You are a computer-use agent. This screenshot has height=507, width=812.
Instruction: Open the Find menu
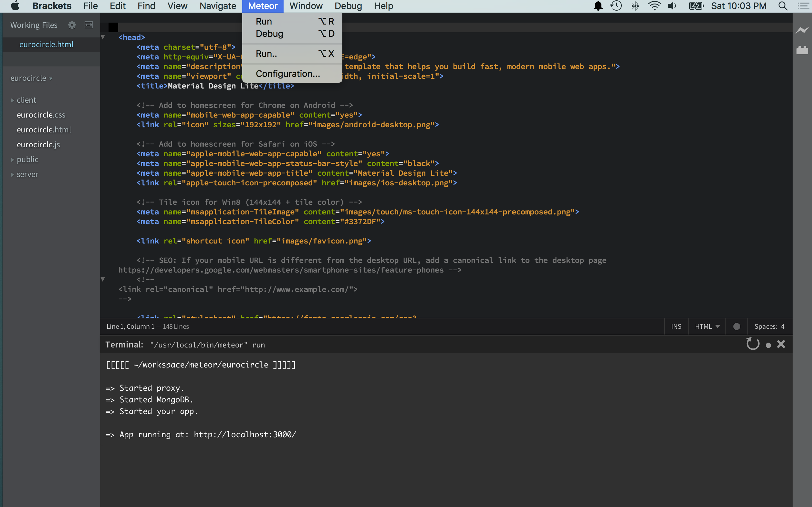(x=146, y=6)
